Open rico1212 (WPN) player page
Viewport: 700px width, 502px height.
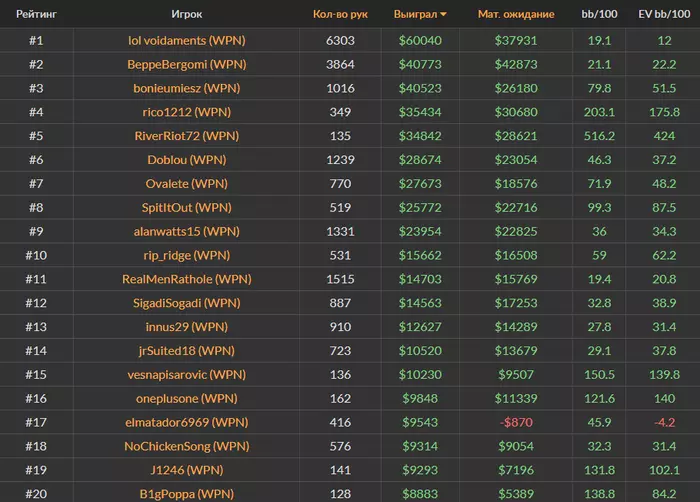(x=187, y=113)
